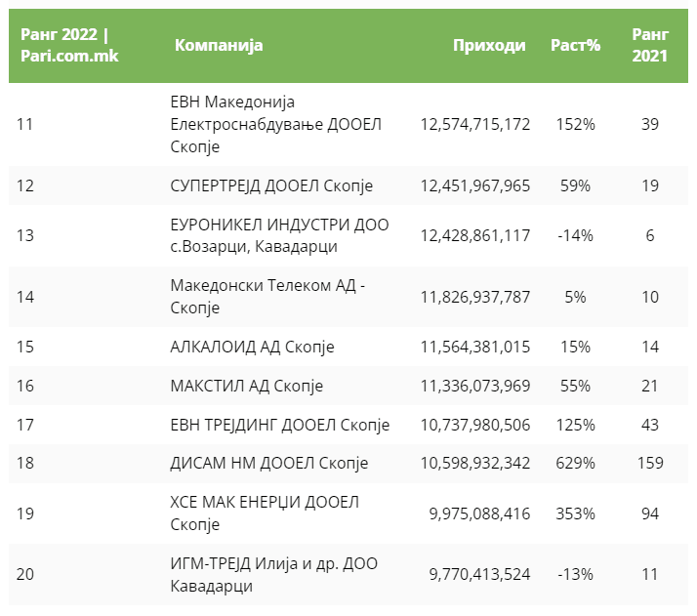Select АЛКАЛОИД АД Скопје row
The height and width of the screenshot is (616, 697).
pos(252,347)
